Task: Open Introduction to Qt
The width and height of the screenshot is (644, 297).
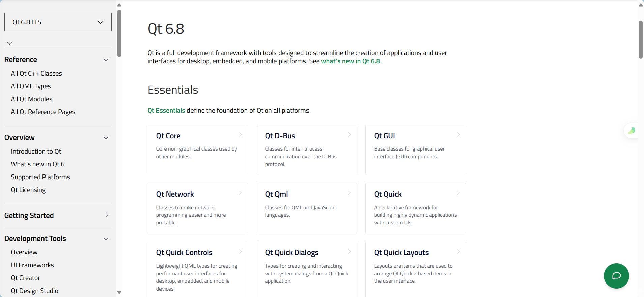Action: point(36,151)
